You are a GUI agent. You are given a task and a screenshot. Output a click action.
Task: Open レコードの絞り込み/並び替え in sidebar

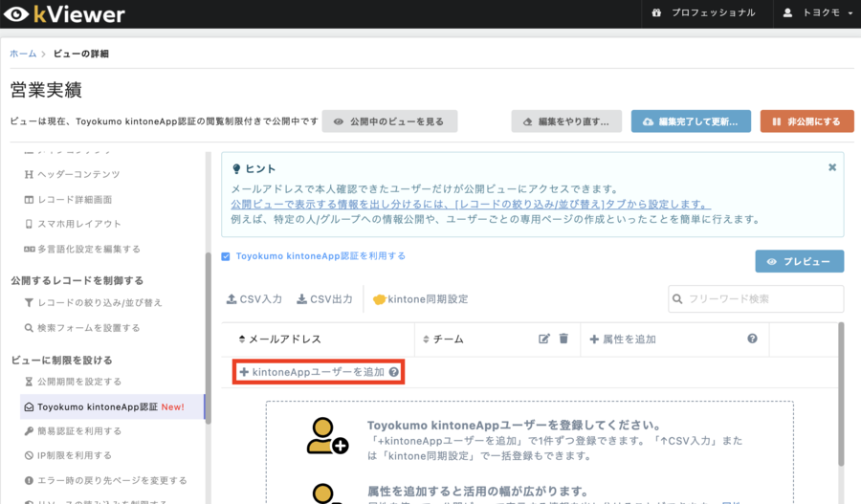tap(94, 302)
